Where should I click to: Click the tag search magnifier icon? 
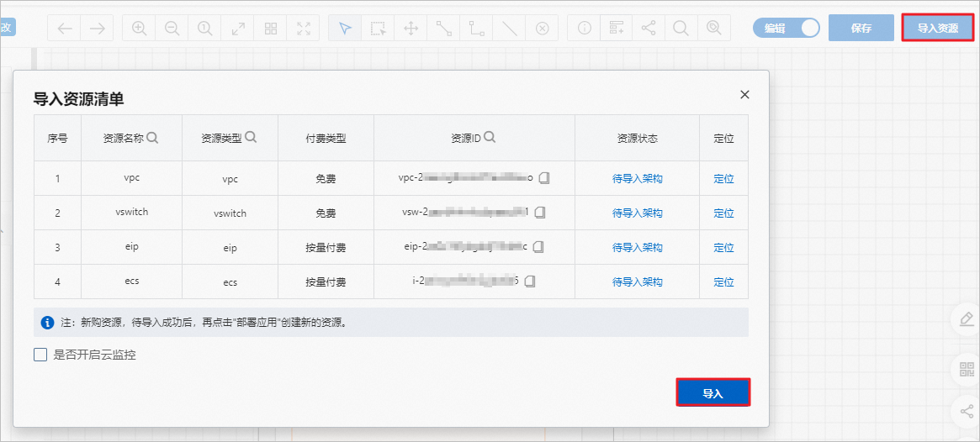713,28
